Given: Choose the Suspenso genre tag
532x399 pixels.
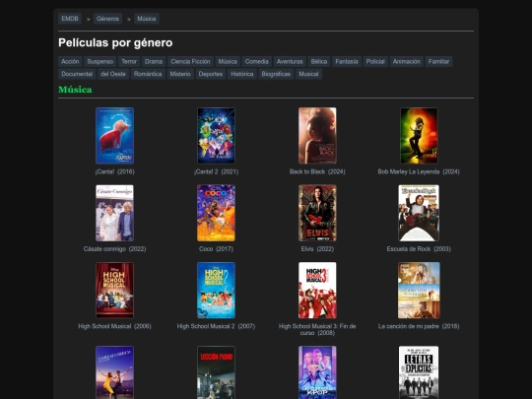Looking at the screenshot, I should [x=100, y=61].
